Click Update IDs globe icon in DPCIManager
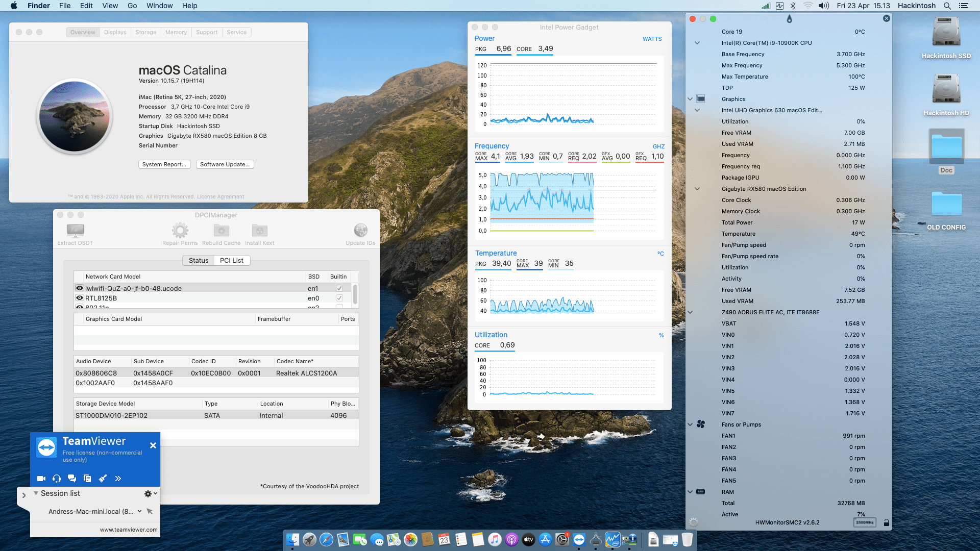980x551 pixels. (360, 231)
